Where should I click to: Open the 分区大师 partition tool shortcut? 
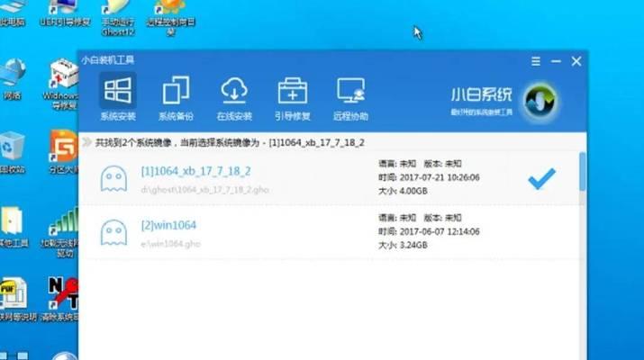point(64,152)
